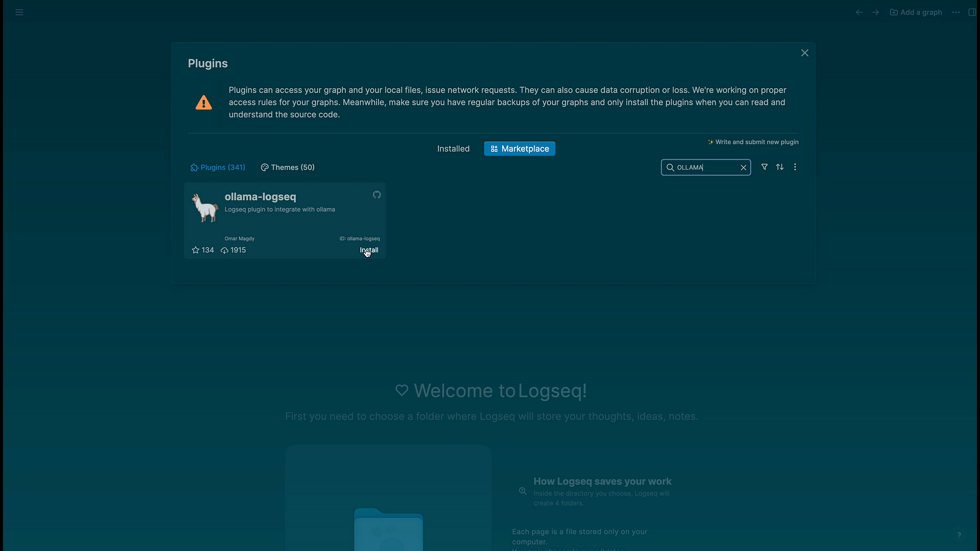The image size is (980, 551).
Task: Open marketplace vertical-dots options menu
Action: tap(795, 167)
